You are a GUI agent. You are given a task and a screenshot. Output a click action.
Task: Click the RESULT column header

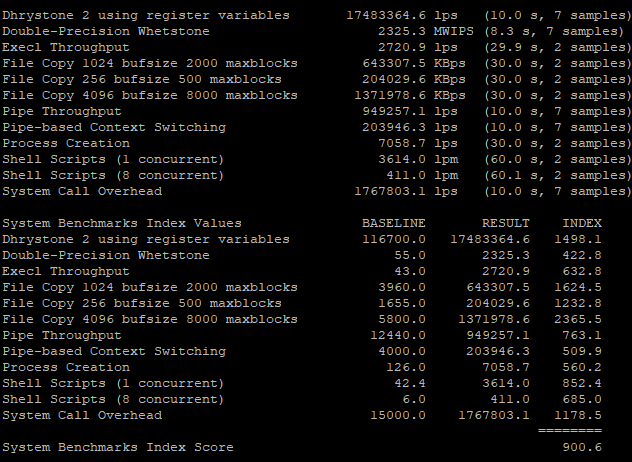coord(505,223)
